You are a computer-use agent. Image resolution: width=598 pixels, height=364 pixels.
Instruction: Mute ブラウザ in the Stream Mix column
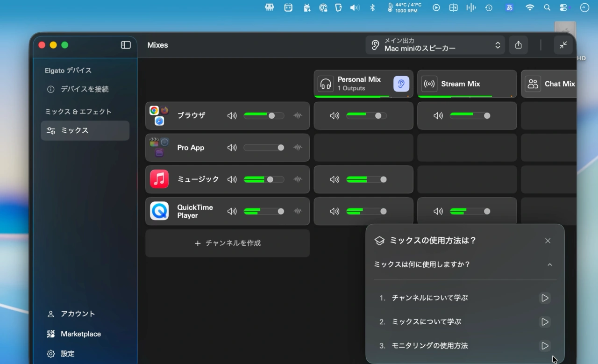tap(438, 115)
